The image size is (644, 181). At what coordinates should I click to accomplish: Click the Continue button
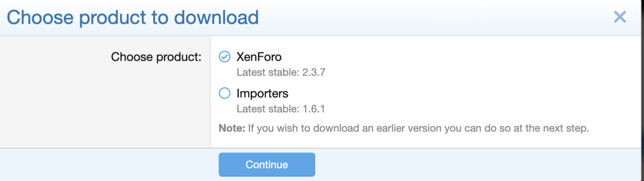point(267,165)
